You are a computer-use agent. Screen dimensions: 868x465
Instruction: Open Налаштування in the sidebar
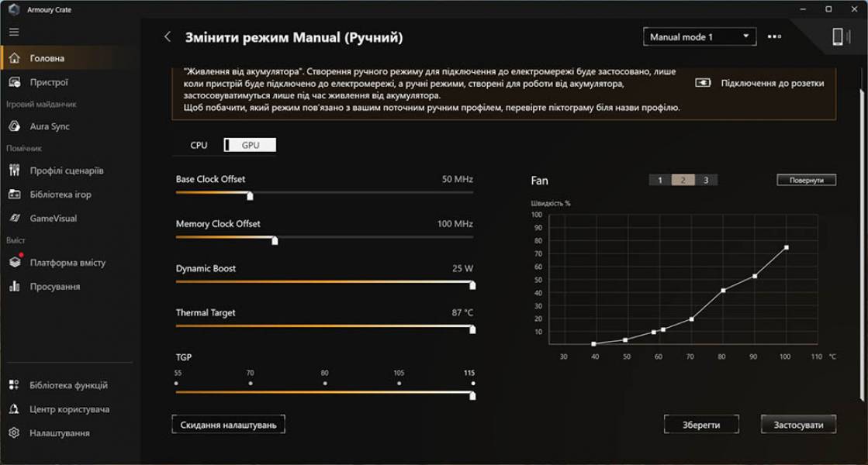[70, 432]
